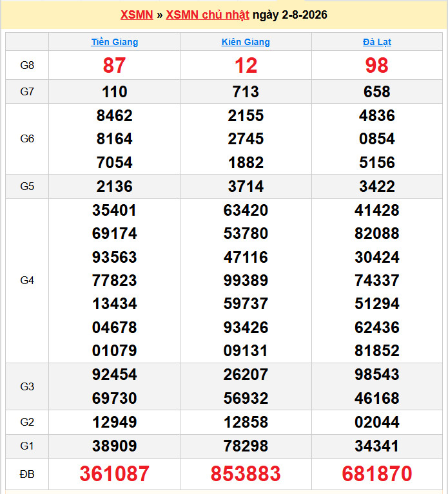Select G1 number 78298
Screen dimensions: 448x494
point(246,446)
